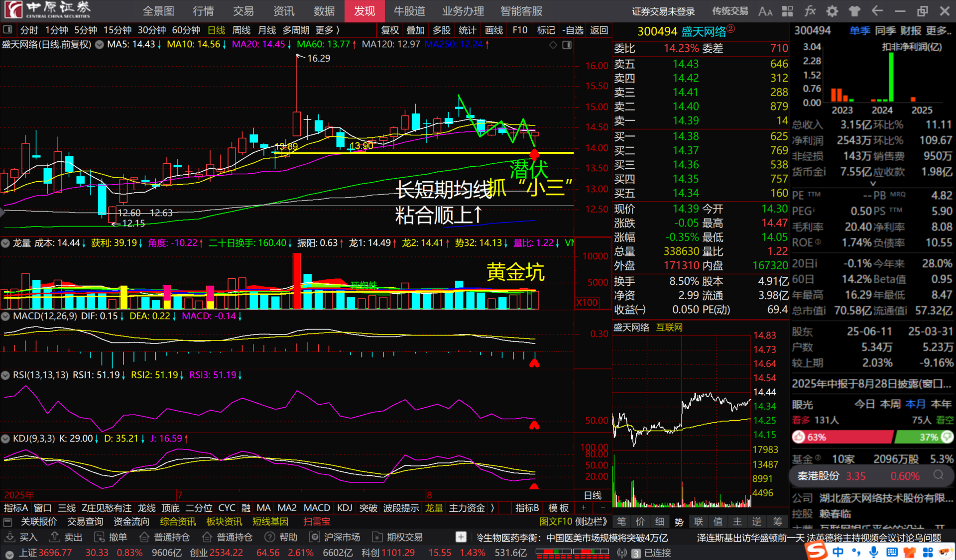Open the fx formula editor
Screen dimensions: 956x560
810,11
